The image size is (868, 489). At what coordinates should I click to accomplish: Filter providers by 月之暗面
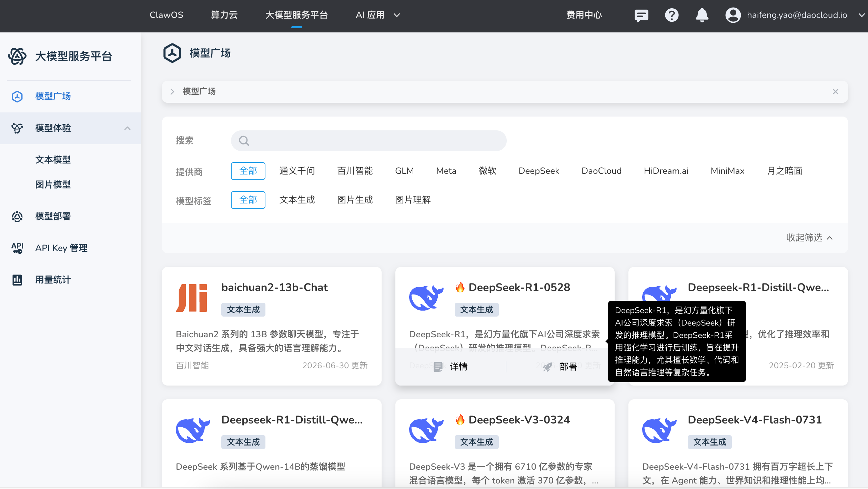[x=785, y=171]
